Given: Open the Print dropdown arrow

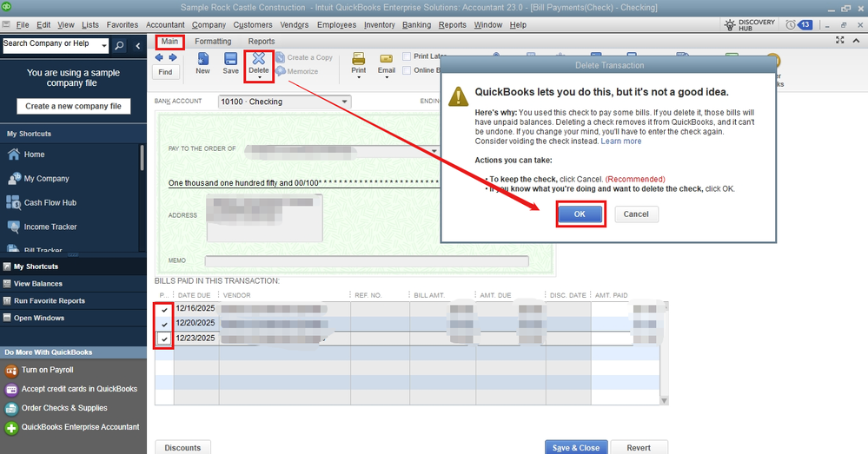Looking at the screenshot, I should [x=359, y=77].
